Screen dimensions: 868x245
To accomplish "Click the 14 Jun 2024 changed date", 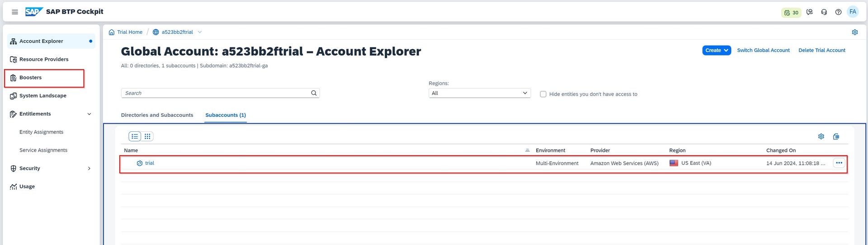I will (796, 163).
